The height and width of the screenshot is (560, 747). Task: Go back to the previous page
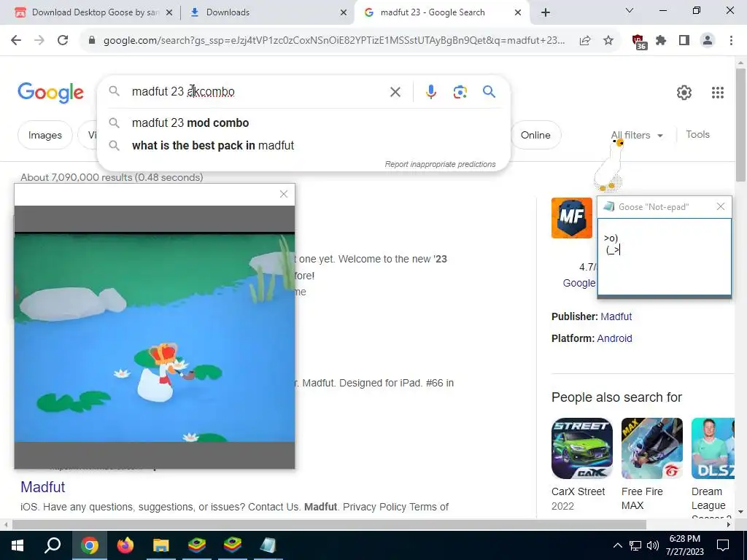click(16, 41)
